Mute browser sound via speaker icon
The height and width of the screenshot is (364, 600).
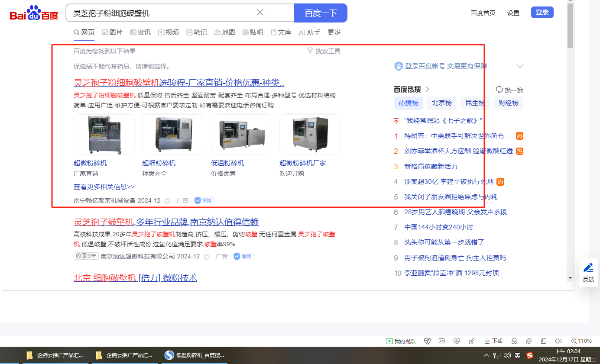click(x=558, y=341)
